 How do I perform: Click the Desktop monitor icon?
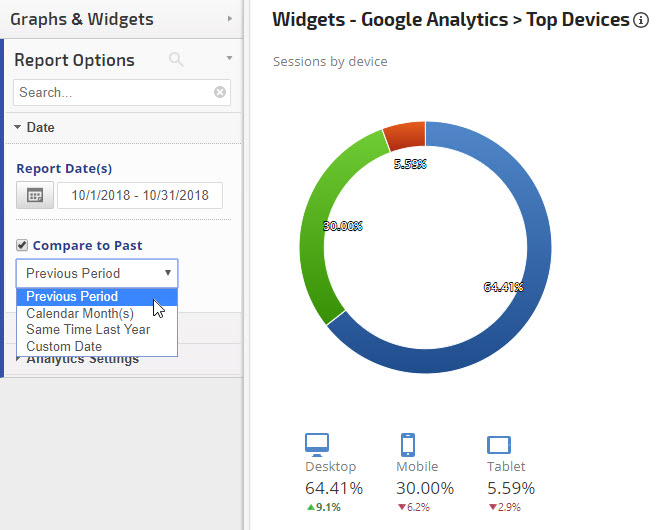point(317,444)
